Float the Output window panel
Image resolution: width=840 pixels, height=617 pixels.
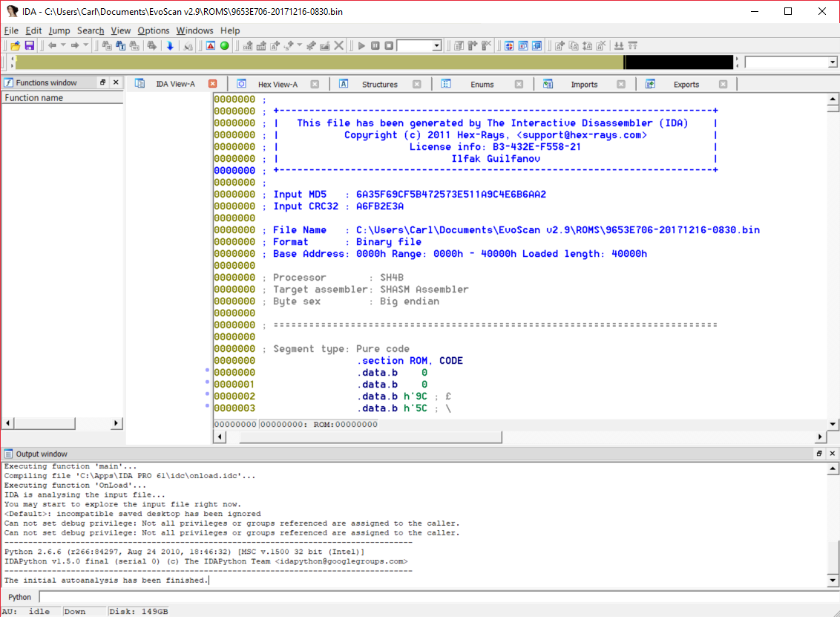[819, 454]
